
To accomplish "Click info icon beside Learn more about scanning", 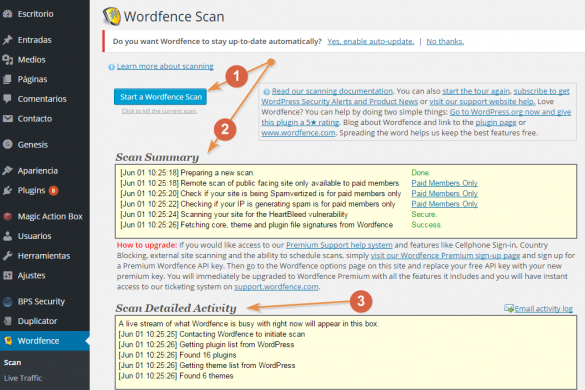I will point(111,67).
